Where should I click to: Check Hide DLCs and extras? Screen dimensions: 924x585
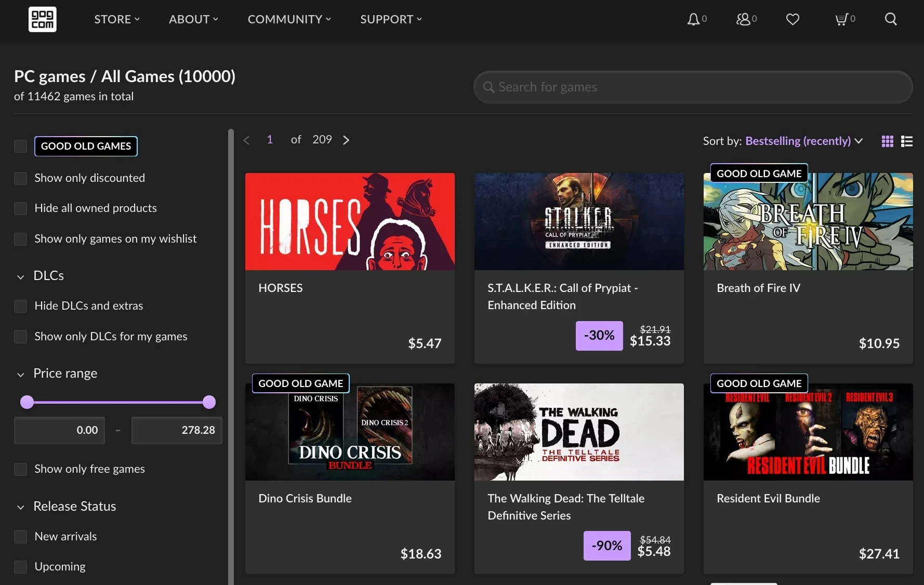[20, 306]
